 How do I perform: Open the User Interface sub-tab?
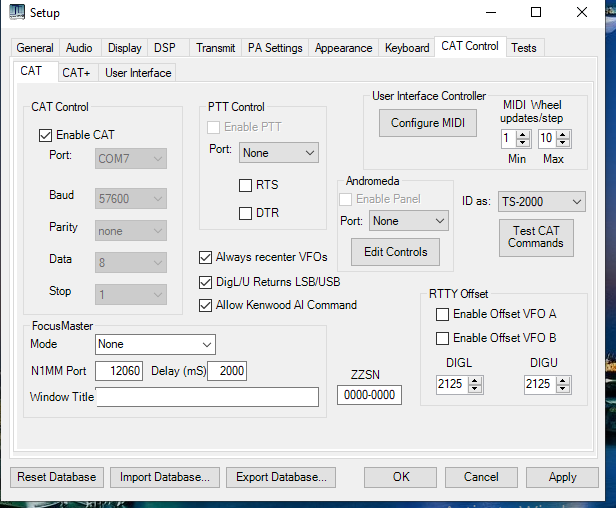138,72
